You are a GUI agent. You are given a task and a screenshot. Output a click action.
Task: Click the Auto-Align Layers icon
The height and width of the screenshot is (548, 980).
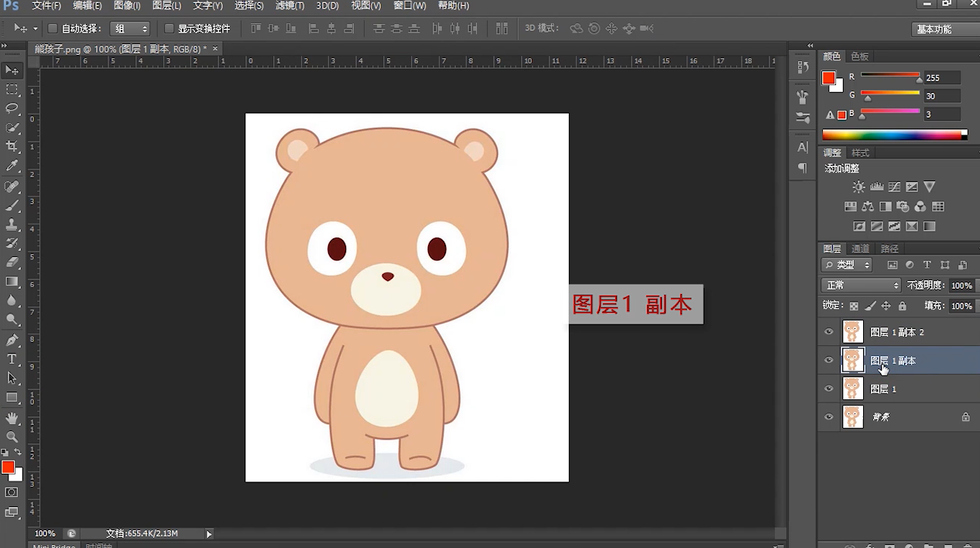pyautogui.click(x=502, y=29)
